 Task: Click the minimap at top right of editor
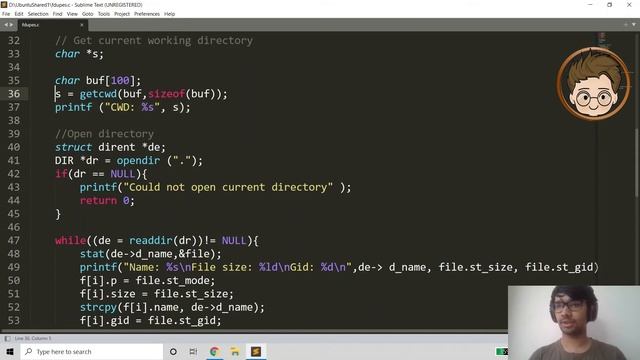click(602, 41)
